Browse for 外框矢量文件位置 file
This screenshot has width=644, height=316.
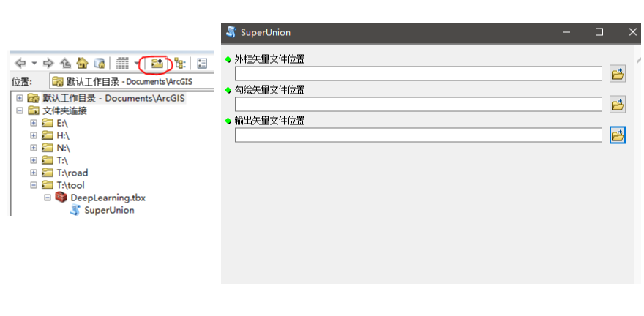point(617,74)
